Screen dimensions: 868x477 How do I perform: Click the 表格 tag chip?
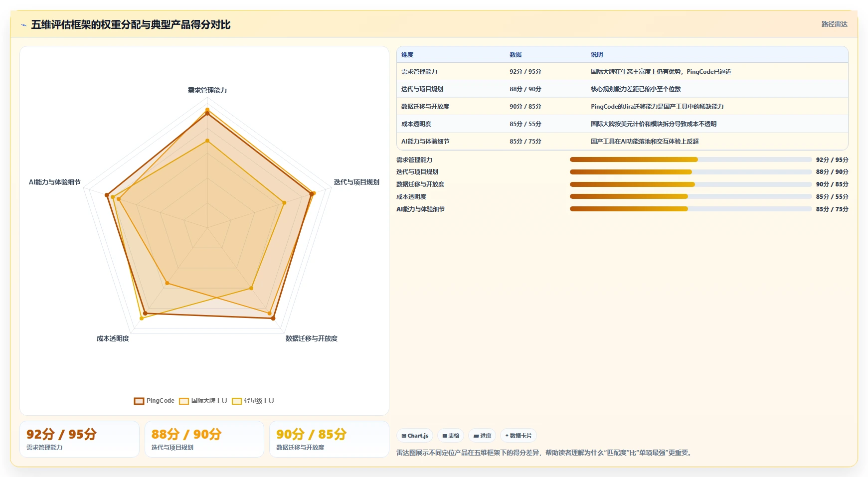pyautogui.click(x=451, y=436)
